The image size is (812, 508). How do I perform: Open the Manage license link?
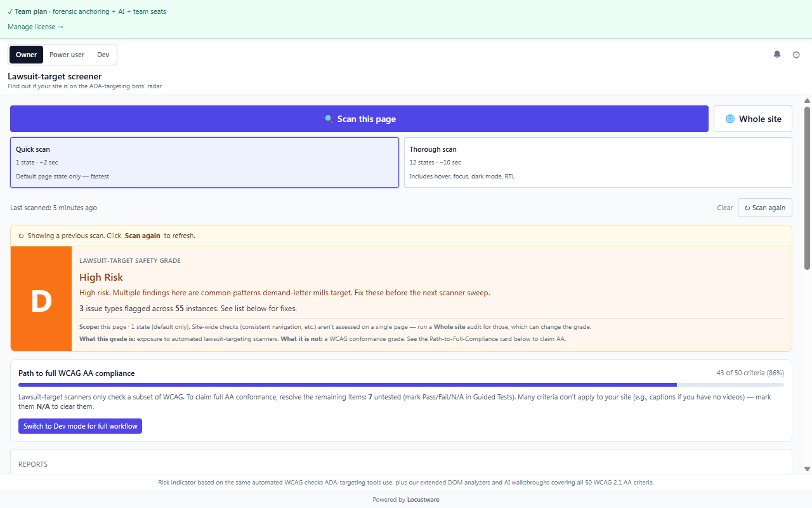click(x=36, y=27)
